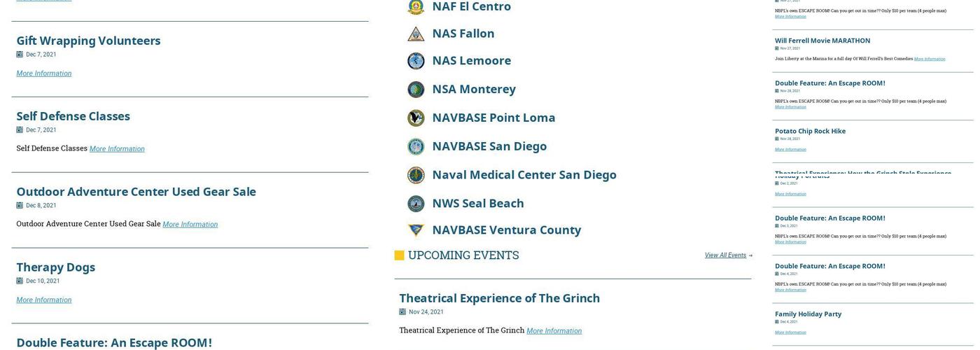This screenshot has width=980, height=350.
Task: Open the Gift Wrapping Volunteers event title
Action: 88,41
